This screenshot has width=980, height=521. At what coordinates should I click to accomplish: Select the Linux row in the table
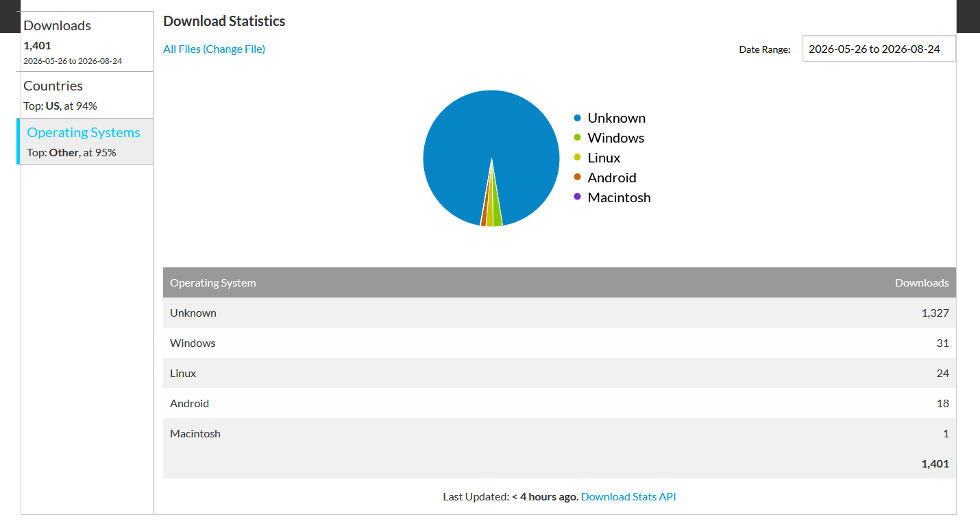[x=559, y=373]
